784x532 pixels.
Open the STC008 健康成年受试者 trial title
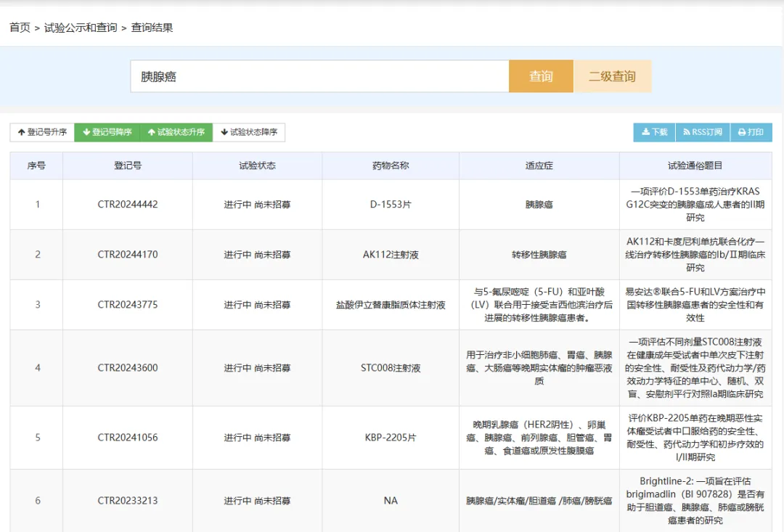pos(695,368)
